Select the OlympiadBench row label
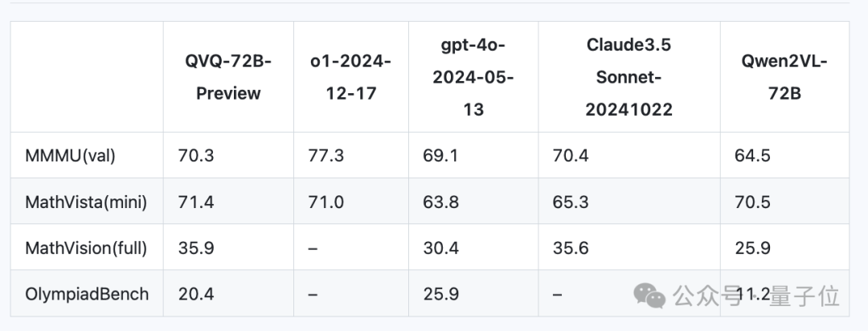 click(x=87, y=294)
